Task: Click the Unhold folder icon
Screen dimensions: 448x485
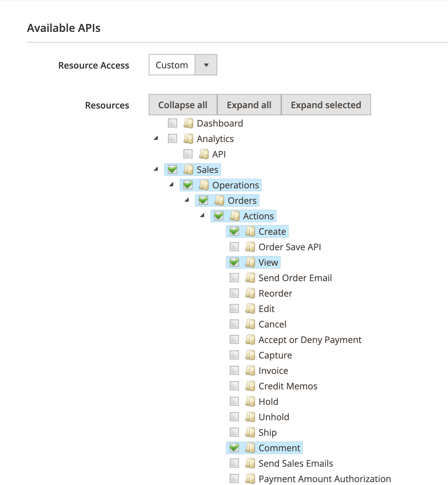Action: pos(250,417)
